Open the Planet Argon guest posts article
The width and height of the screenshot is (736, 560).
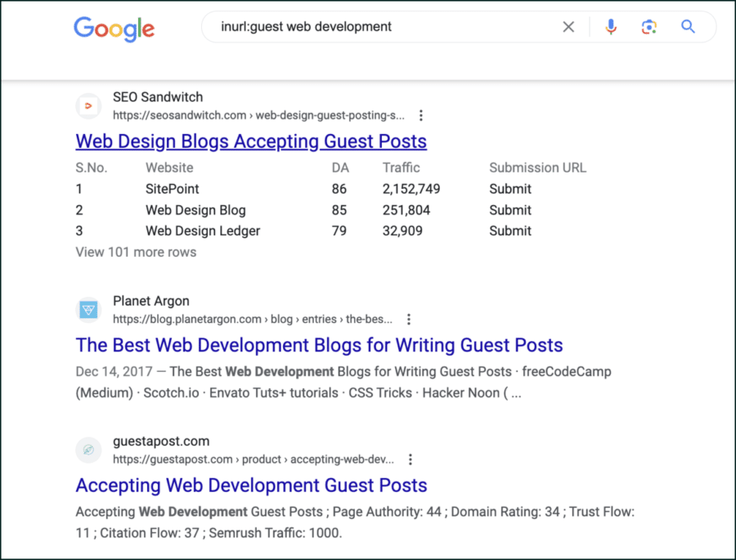coord(319,345)
